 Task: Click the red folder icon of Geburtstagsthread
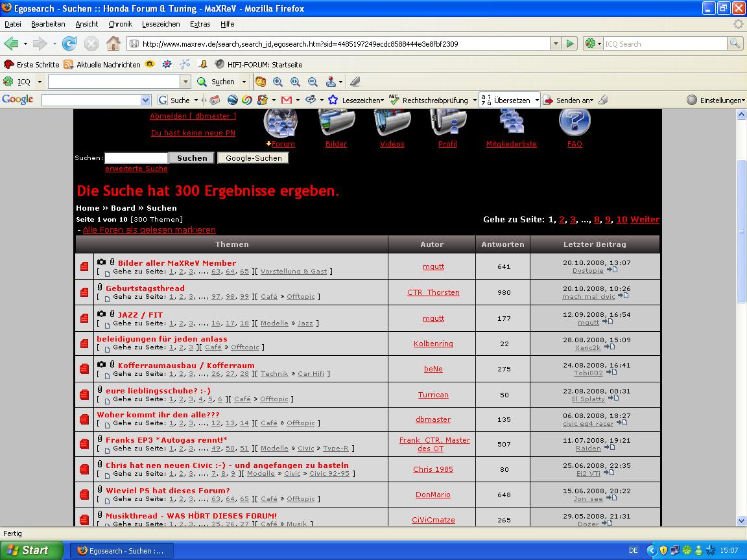84,292
